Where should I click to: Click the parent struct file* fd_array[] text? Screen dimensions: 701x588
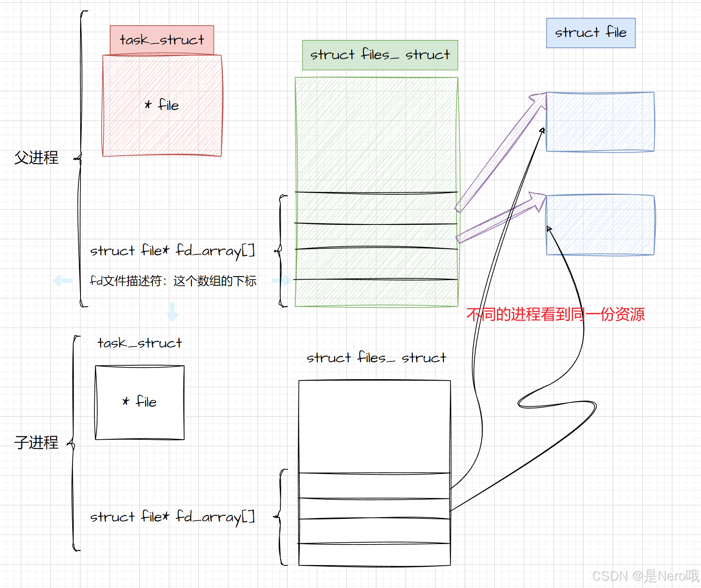click(x=172, y=251)
